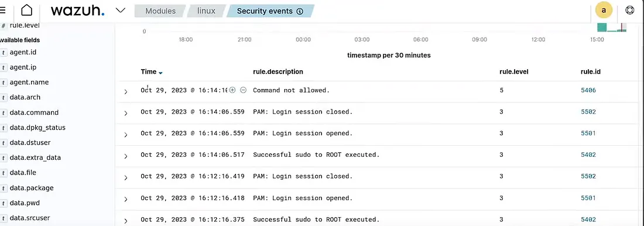
Task: Click the Security events info icon
Action: pyautogui.click(x=300, y=12)
